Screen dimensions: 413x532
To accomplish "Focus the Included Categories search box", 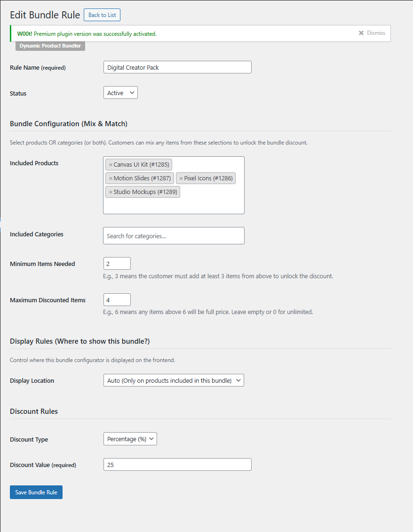I will [174, 236].
